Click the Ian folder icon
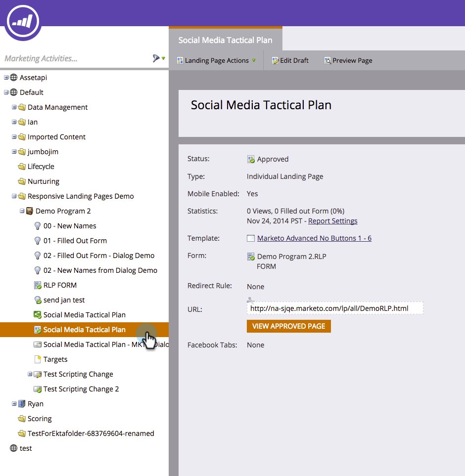Screen dimensions: 465x476 click(x=22, y=122)
